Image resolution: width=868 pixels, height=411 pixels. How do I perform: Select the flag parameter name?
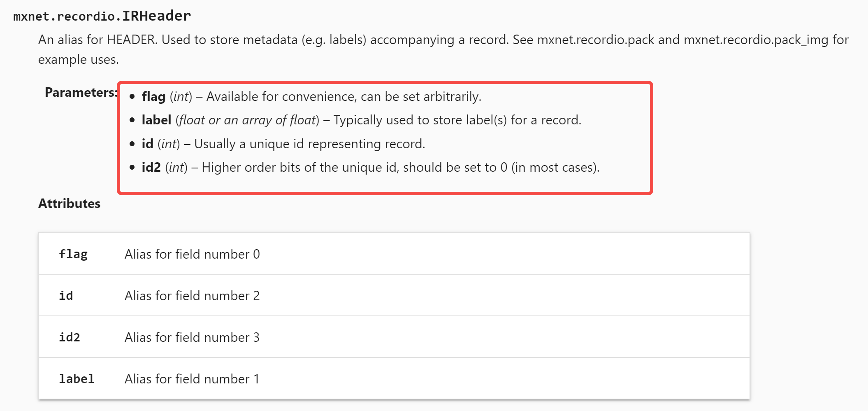(153, 97)
